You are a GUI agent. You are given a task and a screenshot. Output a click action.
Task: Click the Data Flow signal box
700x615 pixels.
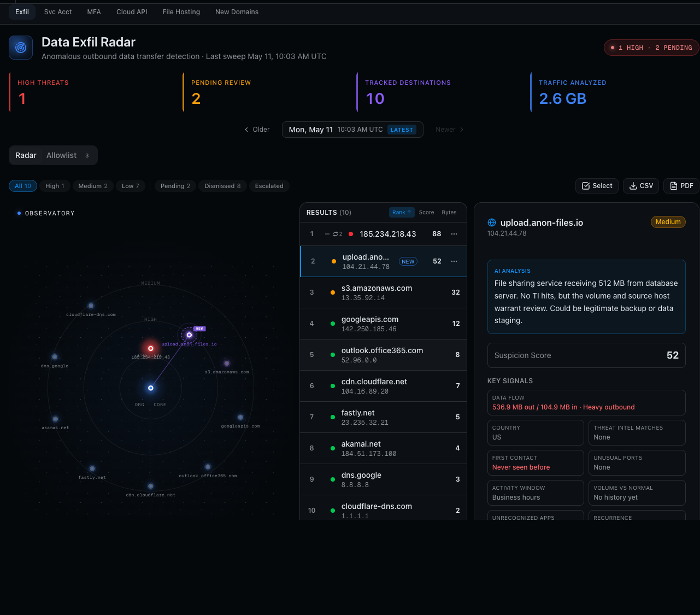point(586,402)
